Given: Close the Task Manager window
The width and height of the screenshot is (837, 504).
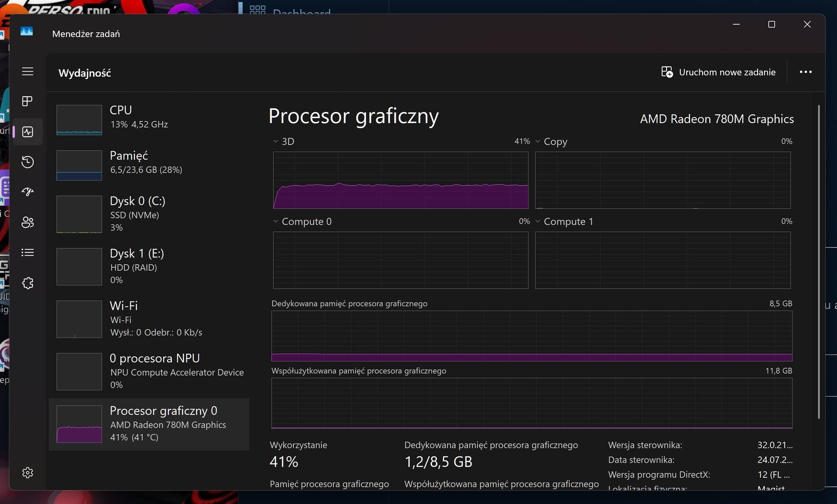Looking at the screenshot, I should coord(807,24).
